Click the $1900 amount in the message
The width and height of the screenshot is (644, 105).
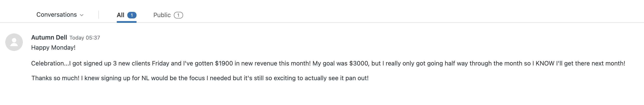pos(224,63)
